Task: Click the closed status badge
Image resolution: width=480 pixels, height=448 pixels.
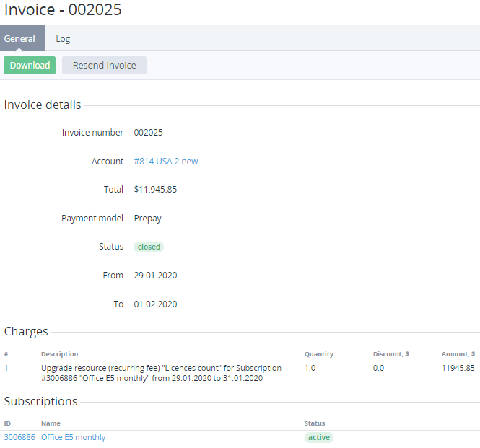Action: click(x=149, y=247)
